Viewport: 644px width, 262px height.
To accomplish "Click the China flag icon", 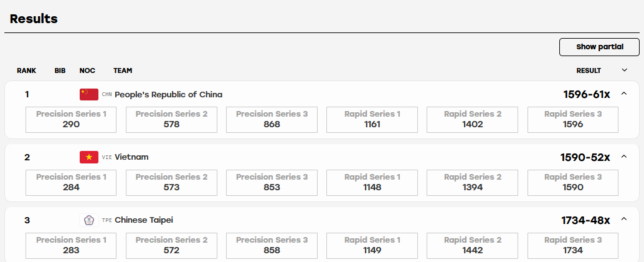I will 88,95.
